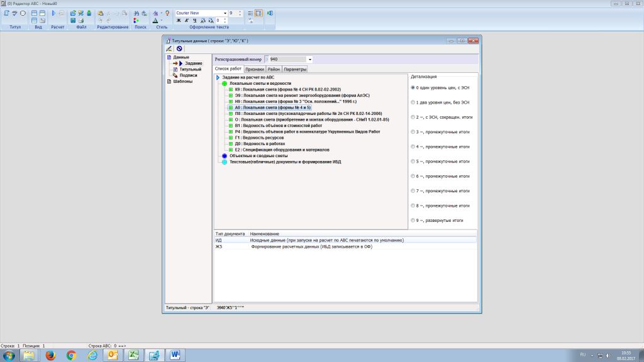Select Задание in the left tree
Image resolution: width=644 pixels, height=362 pixels.
(x=193, y=63)
